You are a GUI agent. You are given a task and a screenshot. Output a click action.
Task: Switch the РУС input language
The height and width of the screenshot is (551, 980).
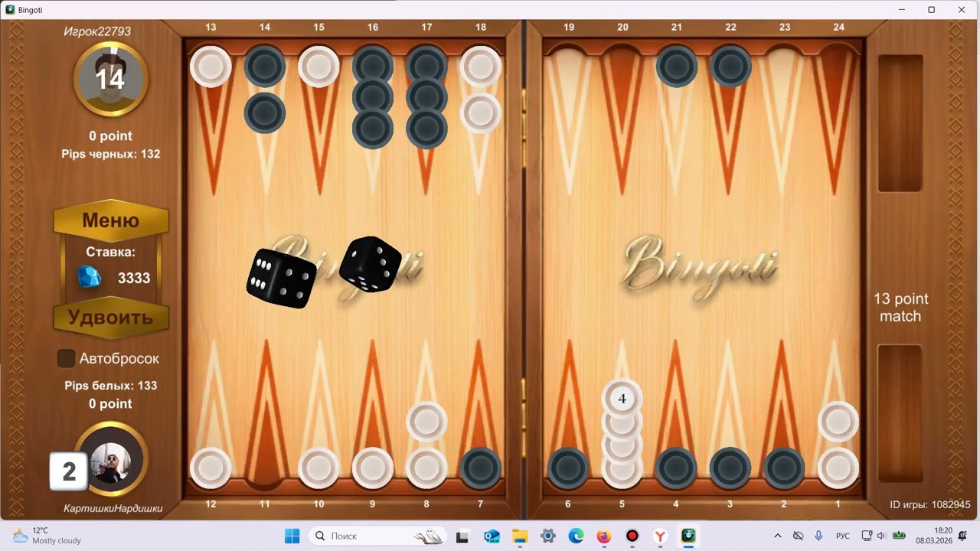(843, 536)
